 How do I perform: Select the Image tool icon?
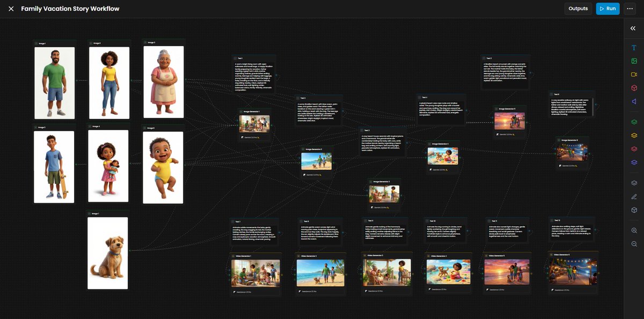click(633, 61)
